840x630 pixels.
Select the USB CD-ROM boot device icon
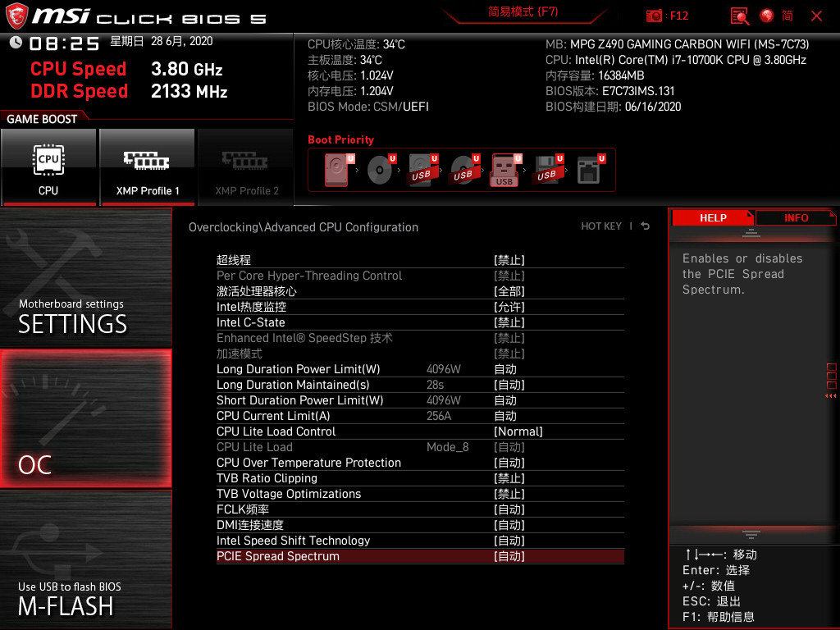(x=464, y=170)
